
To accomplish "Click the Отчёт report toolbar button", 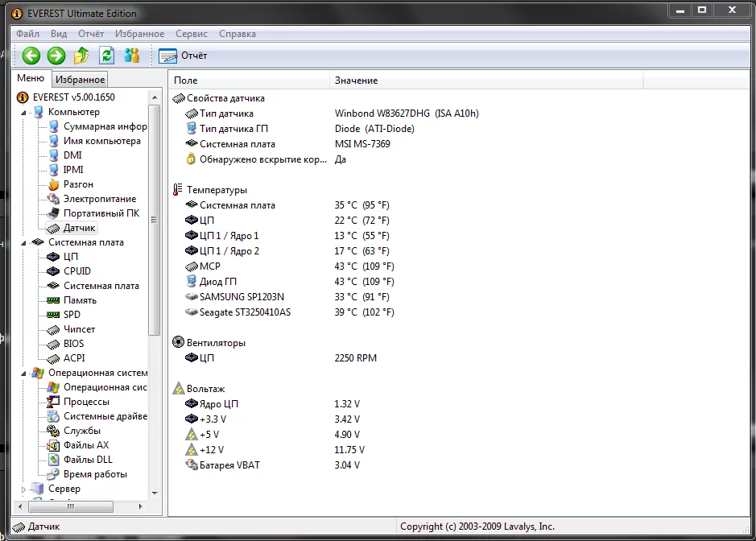I will 184,56.
